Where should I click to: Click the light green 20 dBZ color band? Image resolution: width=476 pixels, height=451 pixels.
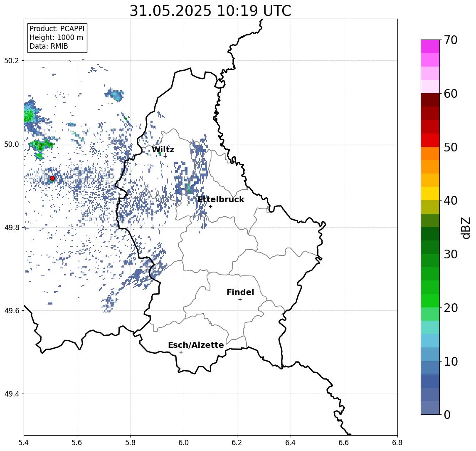coord(430,314)
